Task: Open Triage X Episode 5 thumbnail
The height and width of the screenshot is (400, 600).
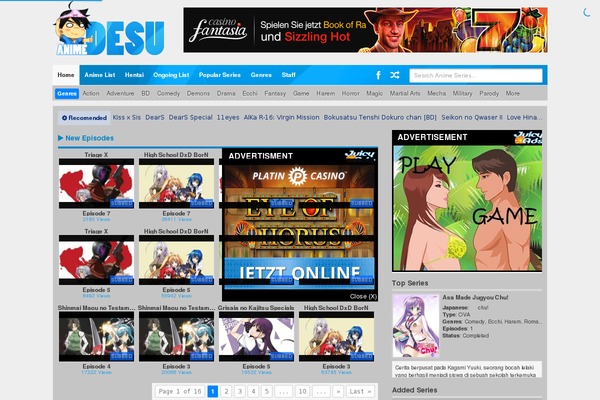Action: tap(96, 260)
